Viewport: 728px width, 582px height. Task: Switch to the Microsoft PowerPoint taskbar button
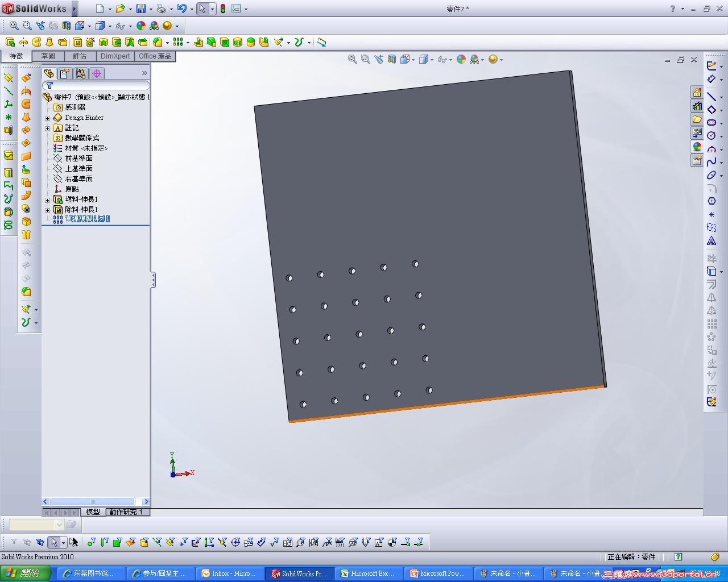coord(438,573)
